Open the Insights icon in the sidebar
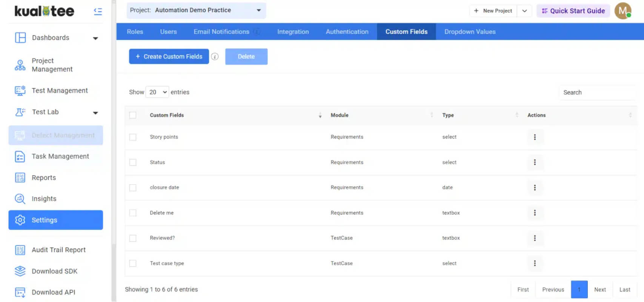Image resolution: width=644 pixels, height=302 pixels. (20, 199)
